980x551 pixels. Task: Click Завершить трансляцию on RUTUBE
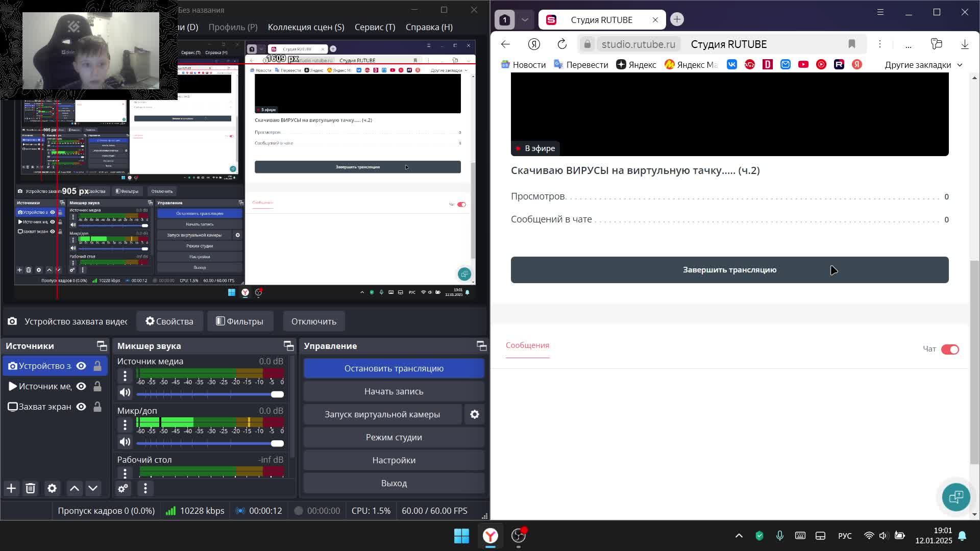[x=729, y=270]
